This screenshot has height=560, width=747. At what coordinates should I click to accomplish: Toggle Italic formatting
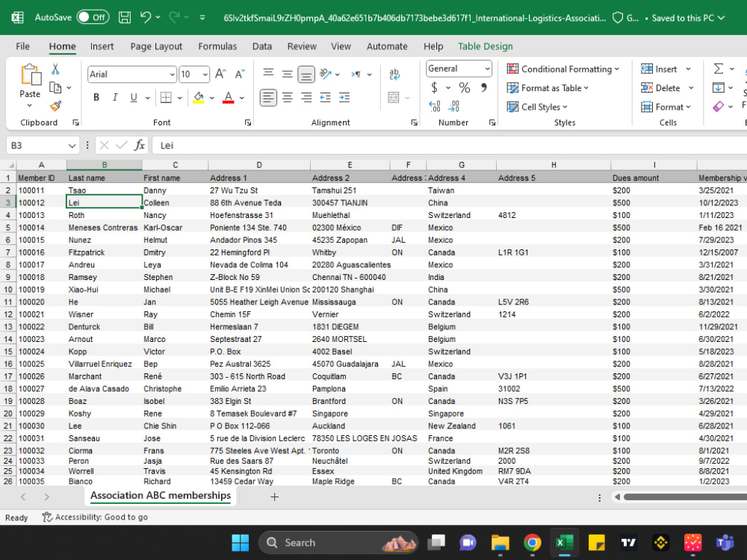115,98
